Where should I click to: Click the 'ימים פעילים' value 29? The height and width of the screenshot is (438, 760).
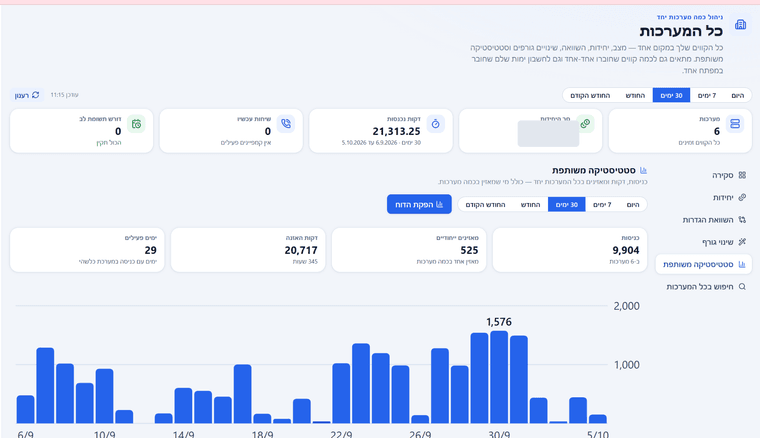click(150, 250)
